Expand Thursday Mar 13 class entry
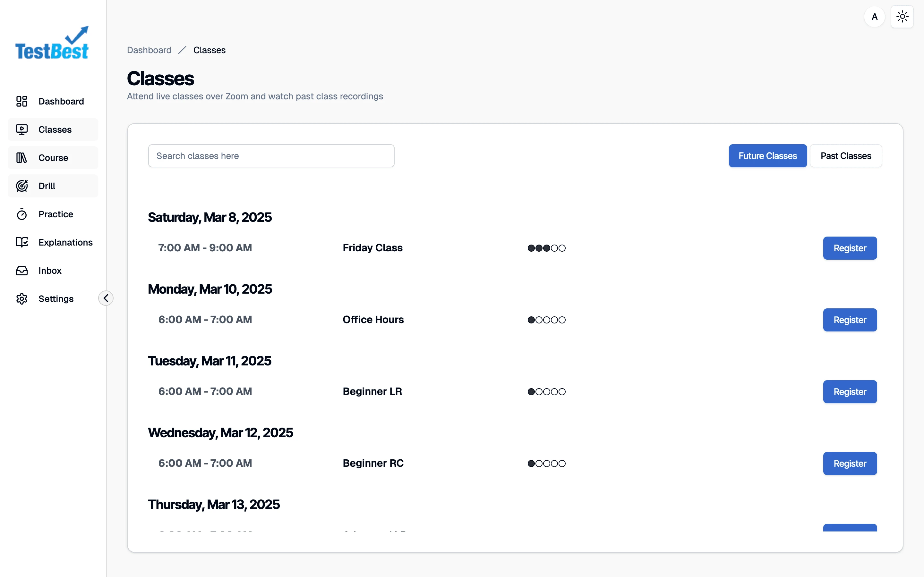This screenshot has width=924, height=577. point(214,504)
